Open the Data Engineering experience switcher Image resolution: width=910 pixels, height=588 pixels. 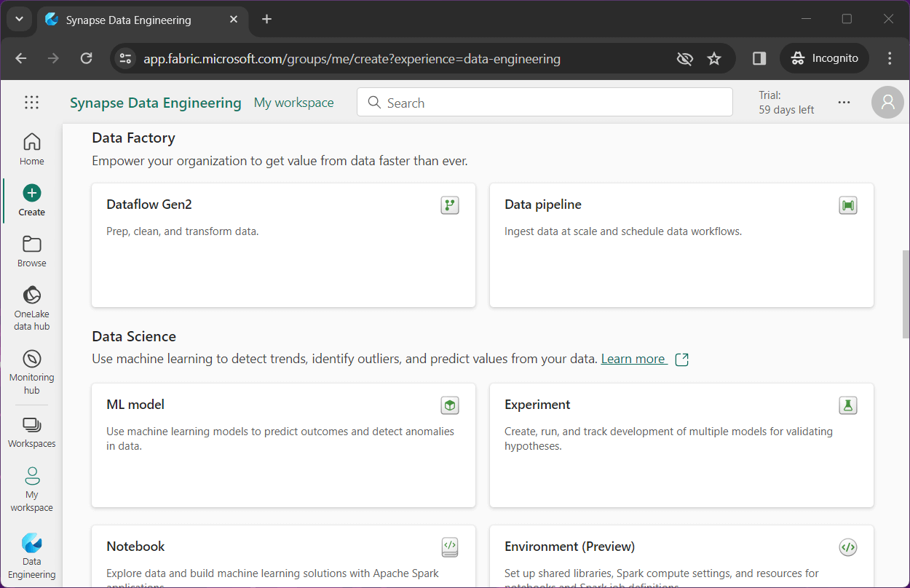tap(32, 557)
